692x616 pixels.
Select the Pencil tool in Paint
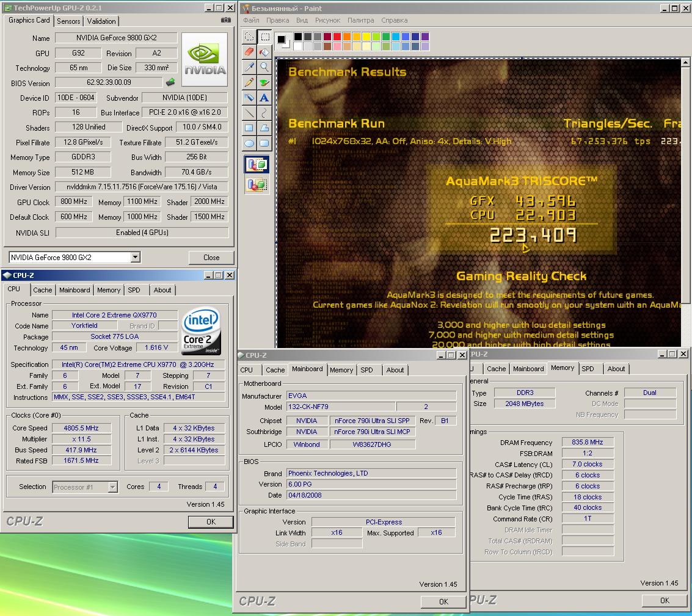(x=249, y=82)
